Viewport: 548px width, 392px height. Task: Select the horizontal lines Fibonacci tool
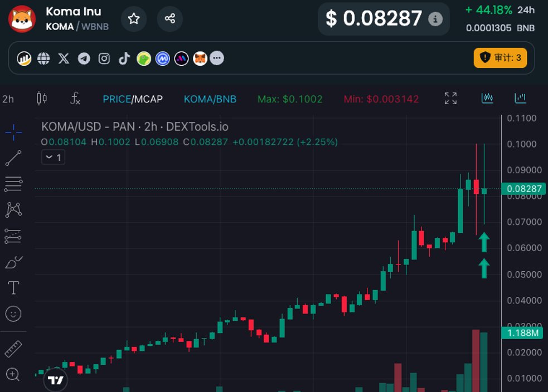pos(13,184)
